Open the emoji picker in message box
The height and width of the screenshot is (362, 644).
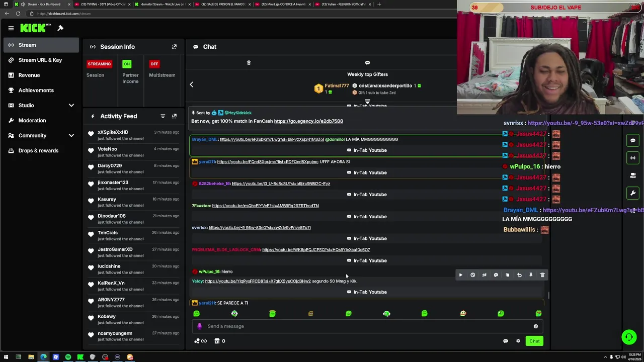pyautogui.click(x=535, y=326)
